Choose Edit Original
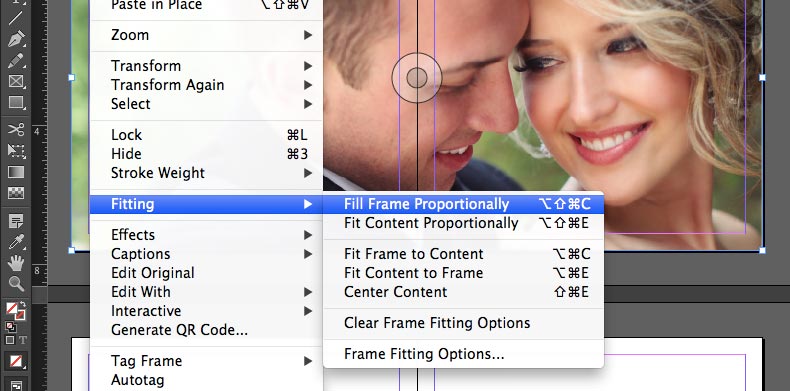The width and height of the screenshot is (790, 391). 206,273
